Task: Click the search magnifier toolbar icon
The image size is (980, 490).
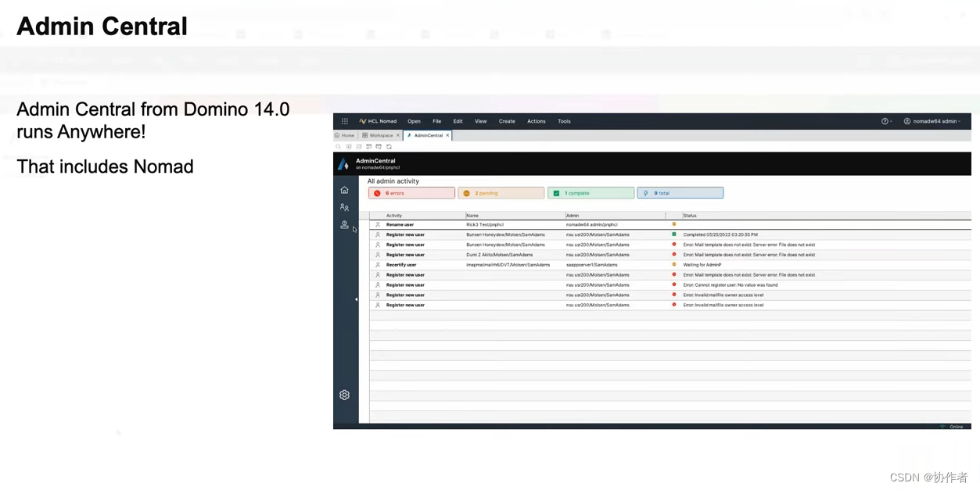Action: [338, 147]
